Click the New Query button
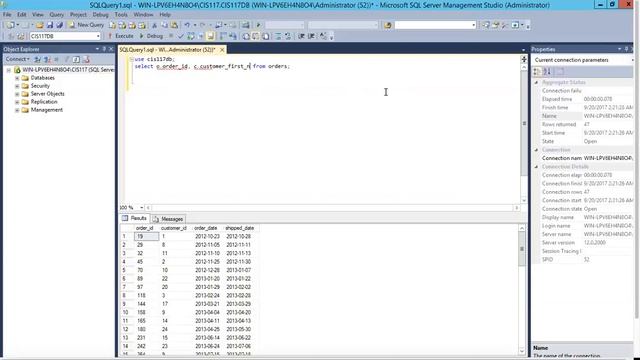Screen dimensions: 640x360 (x=86, y=25)
